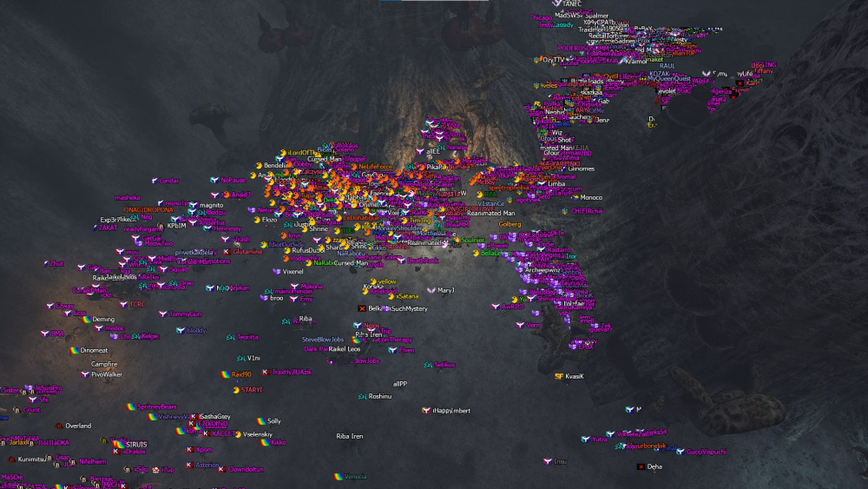Click the icon beside iHappy.mbert

[425, 410]
